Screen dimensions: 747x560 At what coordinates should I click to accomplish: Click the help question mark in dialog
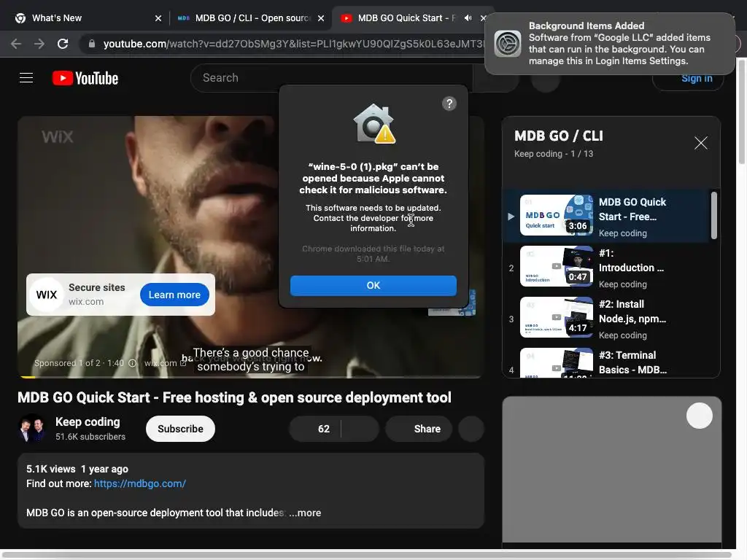click(x=449, y=104)
